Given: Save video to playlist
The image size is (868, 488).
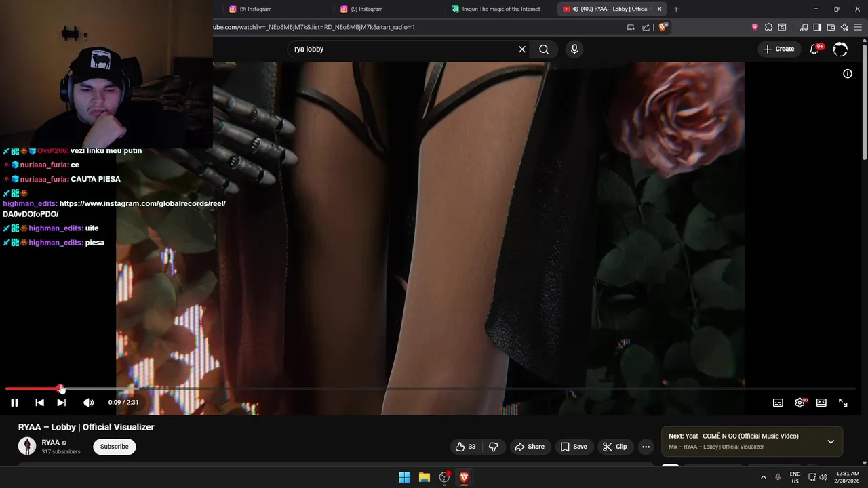Looking at the screenshot, I should point(574,447).
